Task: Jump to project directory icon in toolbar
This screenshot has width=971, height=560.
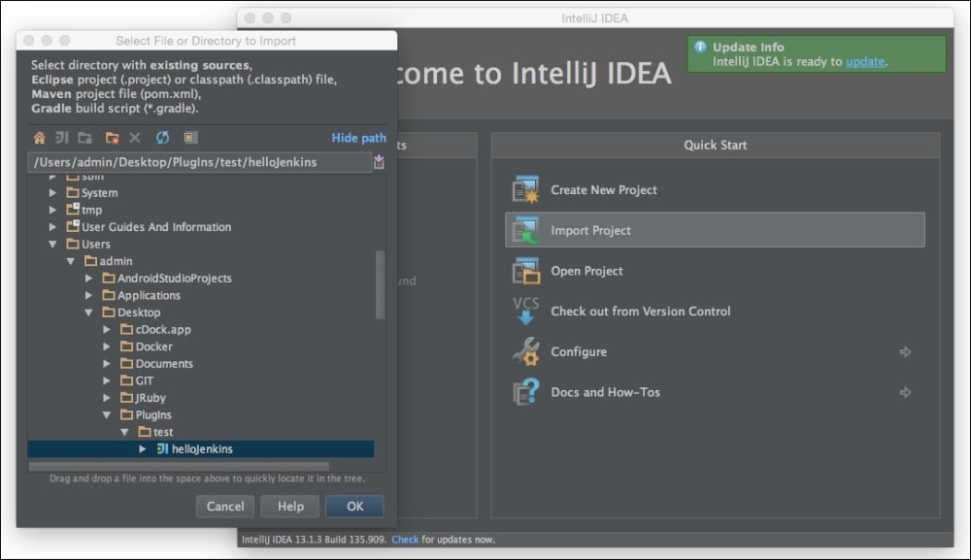Action: click(62, 138)
